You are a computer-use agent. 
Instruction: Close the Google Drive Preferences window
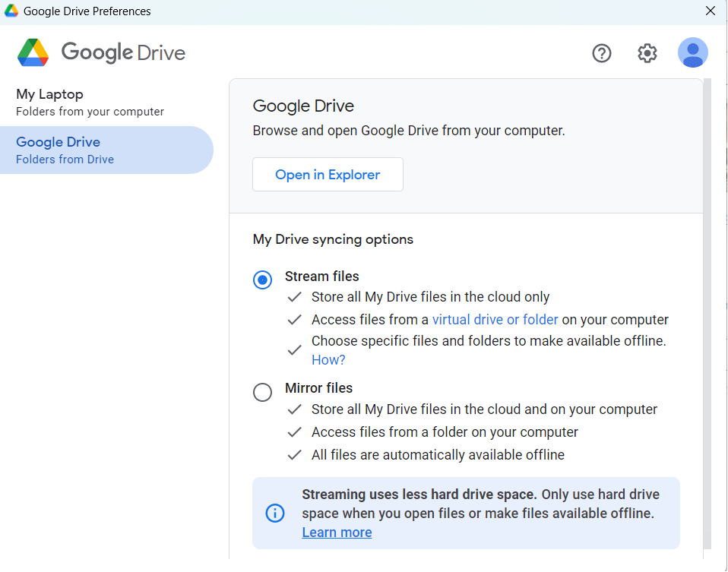click(710, 11)
